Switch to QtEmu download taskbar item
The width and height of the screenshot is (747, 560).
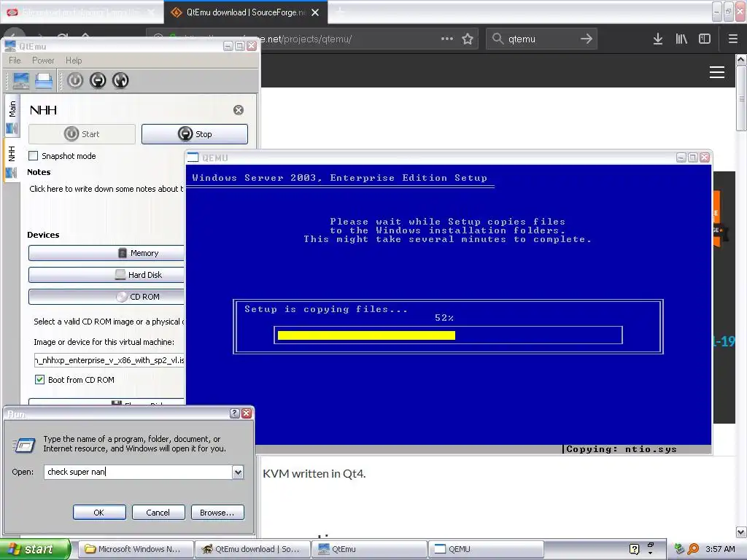(253, 549)
